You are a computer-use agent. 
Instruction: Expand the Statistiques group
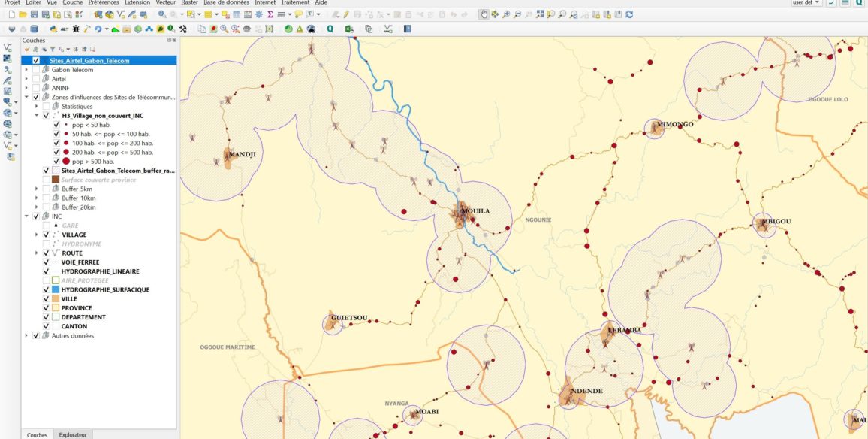(x=37, y=107)
